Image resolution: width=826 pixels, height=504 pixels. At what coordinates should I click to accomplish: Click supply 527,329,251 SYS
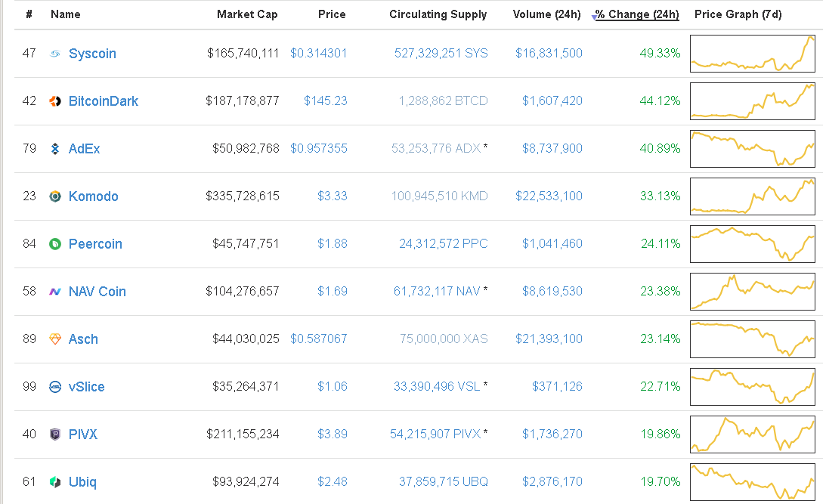(441, 53)
